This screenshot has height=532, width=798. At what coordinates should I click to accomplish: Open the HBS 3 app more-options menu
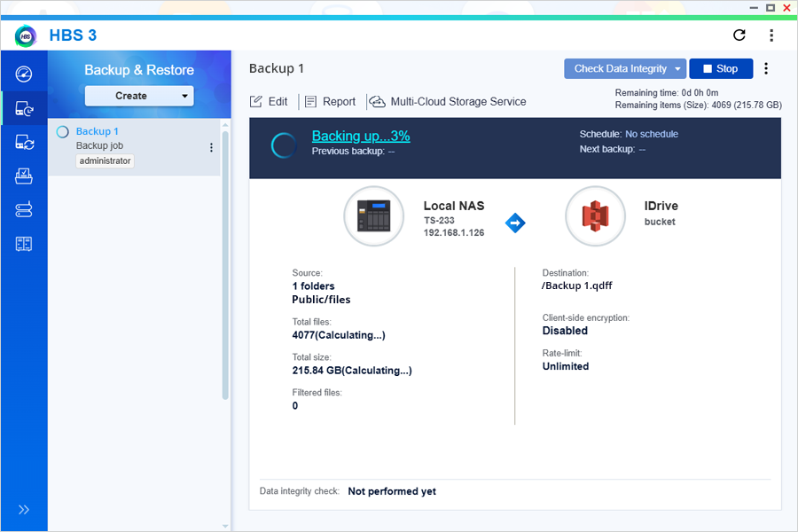coord(771,35)
